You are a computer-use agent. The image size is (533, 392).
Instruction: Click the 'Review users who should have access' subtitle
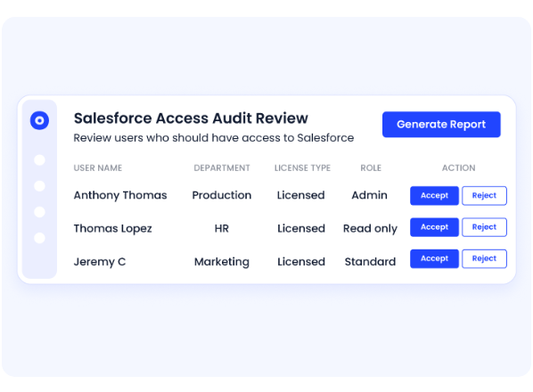pyautogui.click(x=214, y=138)
